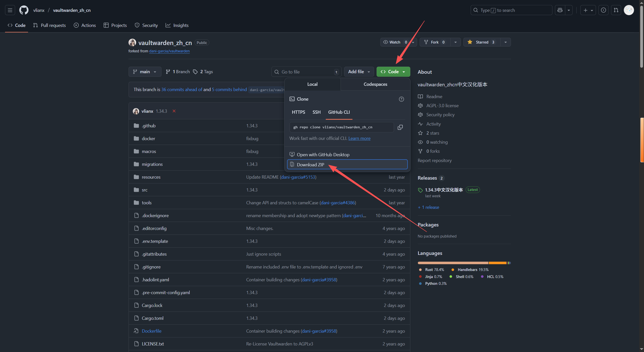Click Download ZIP
Image resolution: width=644 pixels, height=352 pixels.
coord(310,165)
